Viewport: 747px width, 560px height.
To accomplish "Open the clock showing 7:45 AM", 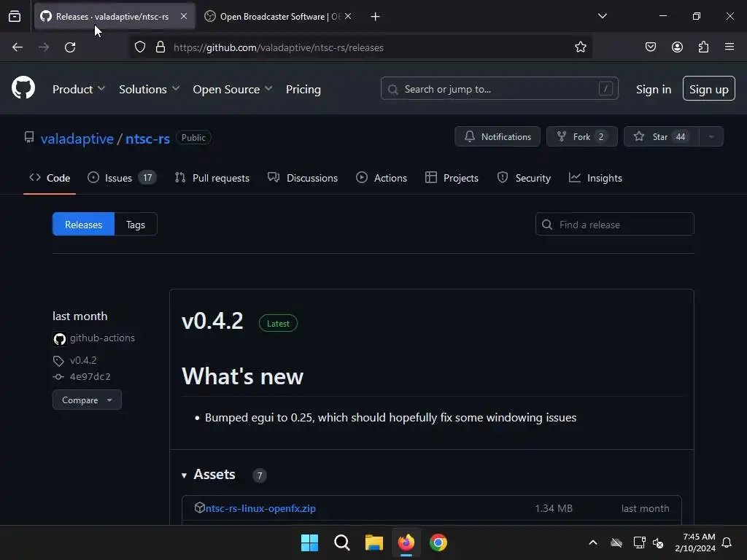I will 695,542.
